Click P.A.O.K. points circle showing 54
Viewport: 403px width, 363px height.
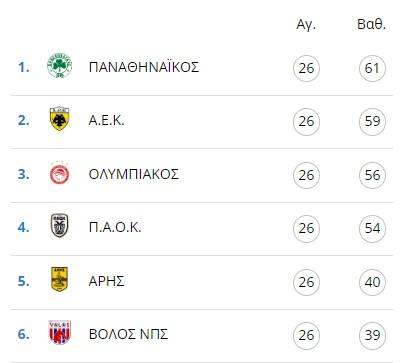tap(372, 229)
